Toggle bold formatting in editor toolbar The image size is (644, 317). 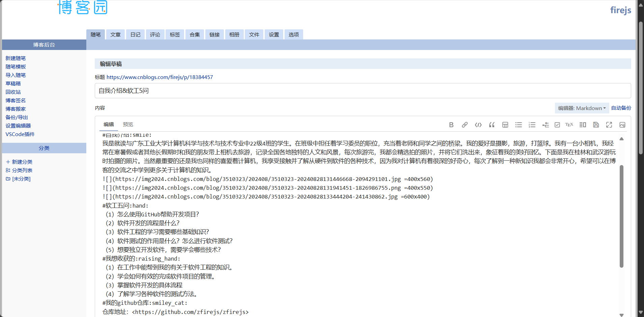(x=451, y=125)
